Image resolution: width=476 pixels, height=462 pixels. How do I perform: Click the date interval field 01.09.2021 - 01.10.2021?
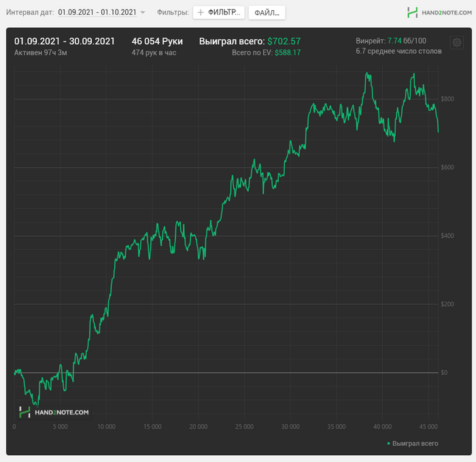click(97, 12)
